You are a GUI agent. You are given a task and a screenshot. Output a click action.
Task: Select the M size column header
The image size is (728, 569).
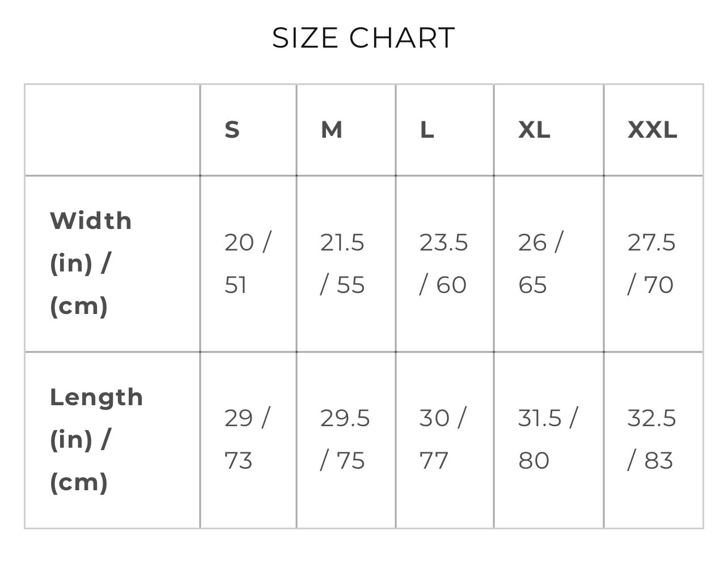click(332, 130)
